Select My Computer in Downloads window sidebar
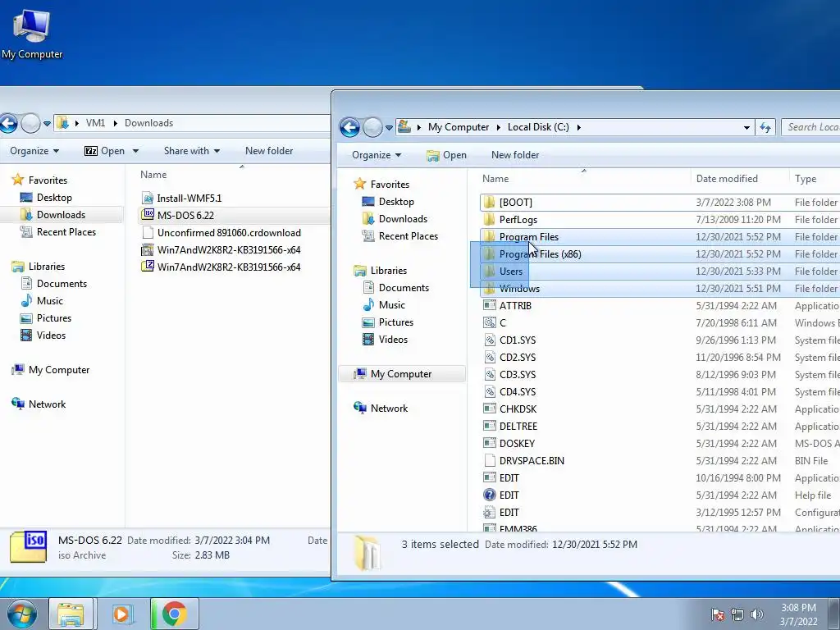The height and width of the screenshot is (630, 840). pos(59,370)
